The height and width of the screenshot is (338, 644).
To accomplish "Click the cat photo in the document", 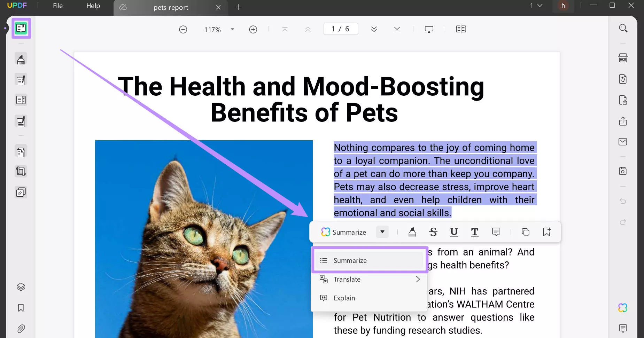I will click(204, 239).
